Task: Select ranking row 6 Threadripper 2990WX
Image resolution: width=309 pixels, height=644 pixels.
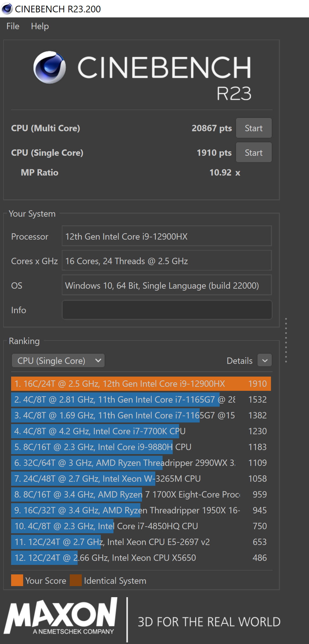Action: pos(141,463)
